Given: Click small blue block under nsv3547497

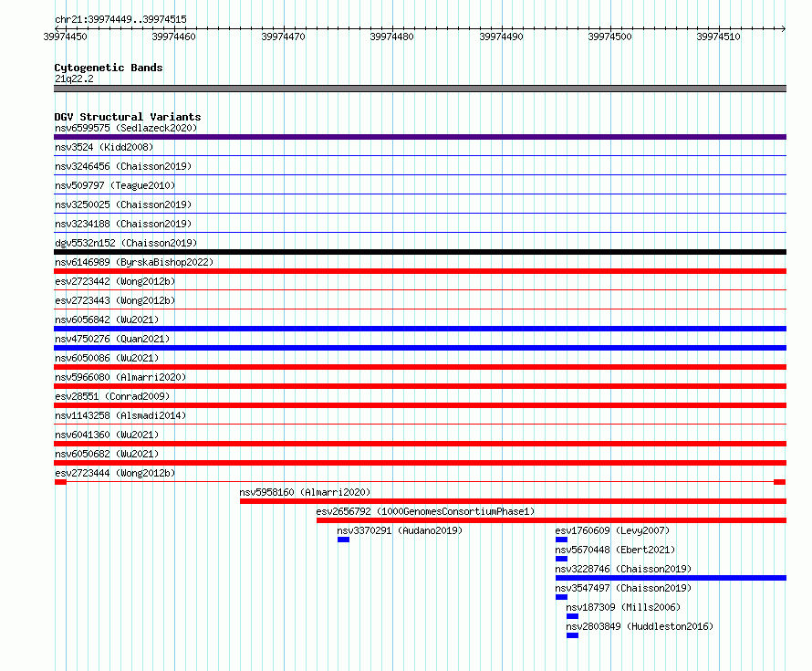Looking at the screenshot, I should pos(561,597).
